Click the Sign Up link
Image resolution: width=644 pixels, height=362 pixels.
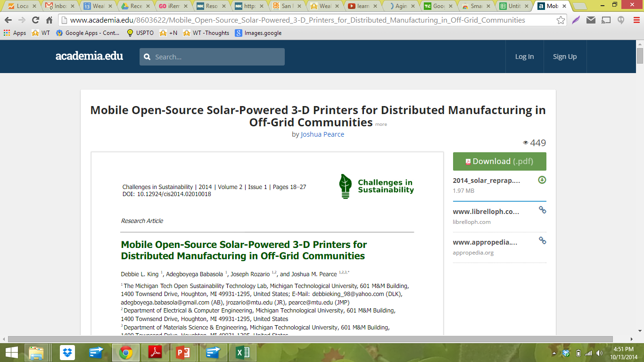[x=565, y=57]
